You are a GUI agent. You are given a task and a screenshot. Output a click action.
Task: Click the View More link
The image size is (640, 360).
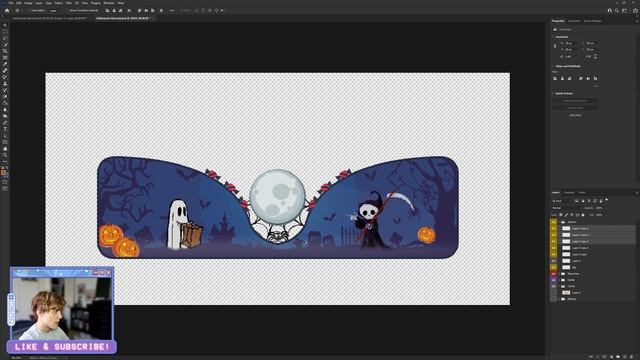tap(576, 115)
